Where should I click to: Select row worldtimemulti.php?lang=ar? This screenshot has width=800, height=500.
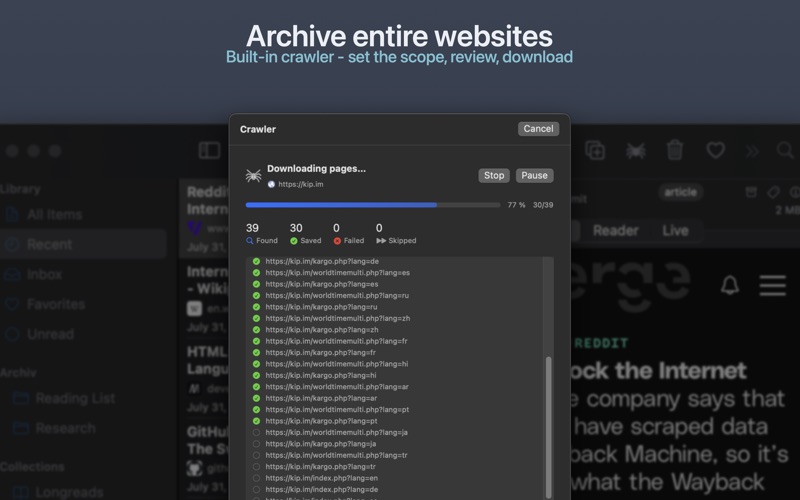[394, 387]
